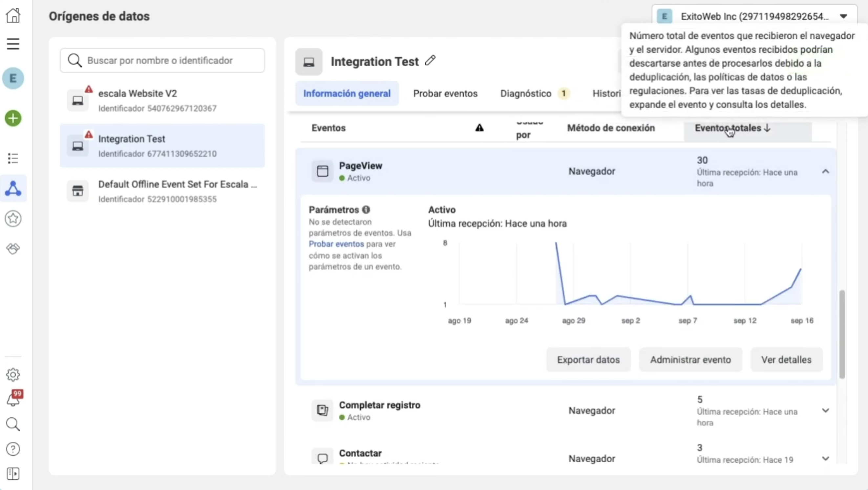The image size is (868, 490).
Task: Toggle the sidebar panel icon at bottom
Action: 13,474
